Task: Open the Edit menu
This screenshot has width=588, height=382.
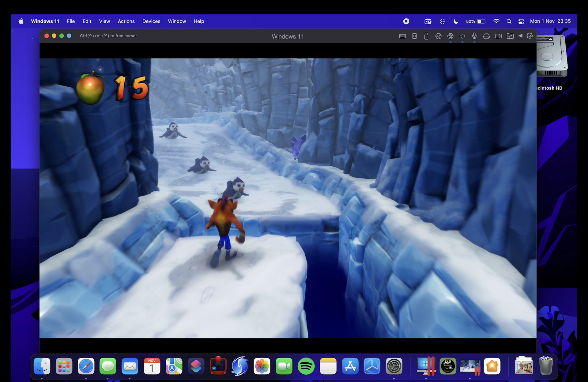Action: (x=87, y=21)
